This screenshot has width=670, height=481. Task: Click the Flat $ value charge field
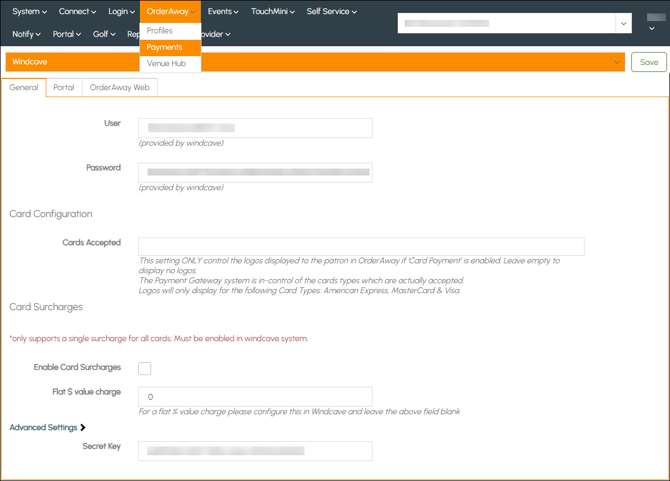tap(255, 397)
